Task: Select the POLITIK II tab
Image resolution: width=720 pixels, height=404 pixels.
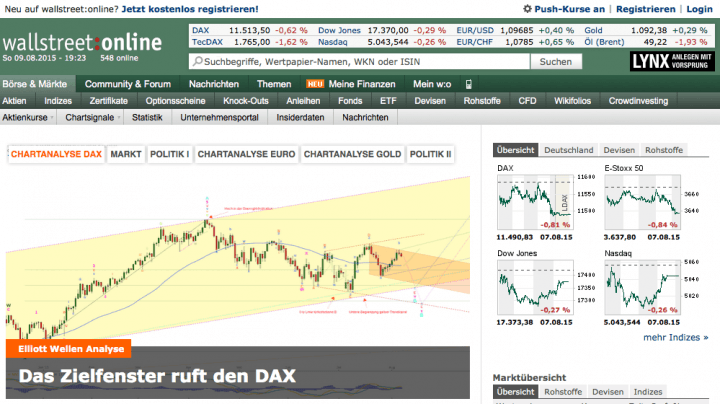Action: click(430, 154)
